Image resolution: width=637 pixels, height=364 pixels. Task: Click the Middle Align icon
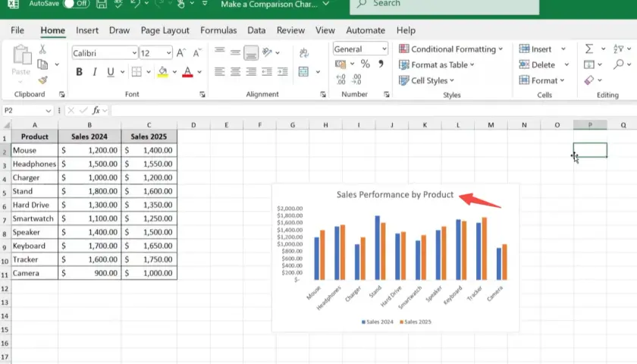[235, 52]
